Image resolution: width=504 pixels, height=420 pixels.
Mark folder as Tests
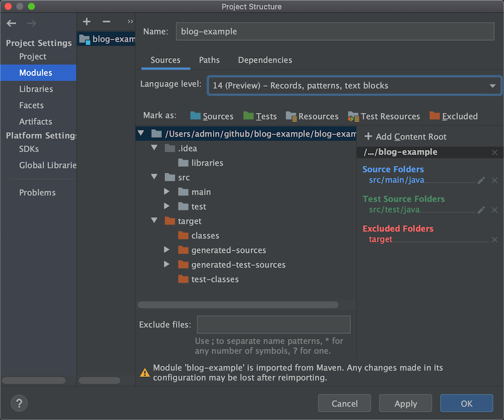coord(260,116)
